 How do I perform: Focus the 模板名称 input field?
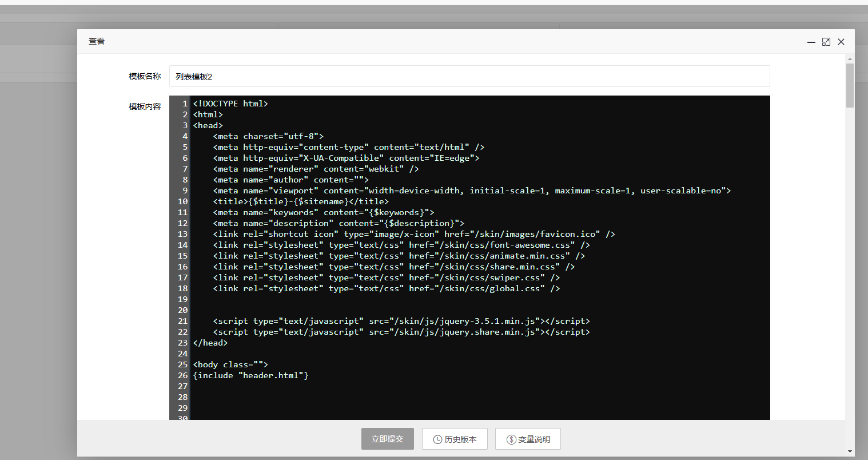tap(469, 76)
